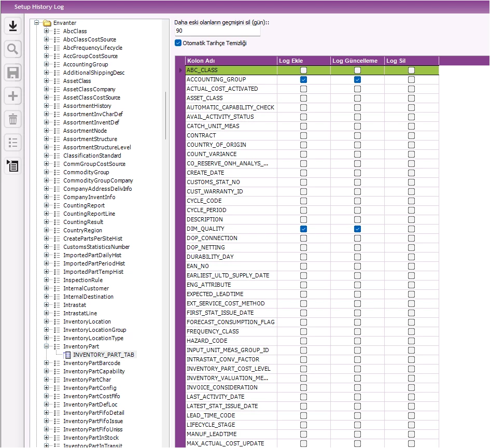Click the list icon beside AssetClass
Viewport: 490px width, 448px height.
(57, 81)
